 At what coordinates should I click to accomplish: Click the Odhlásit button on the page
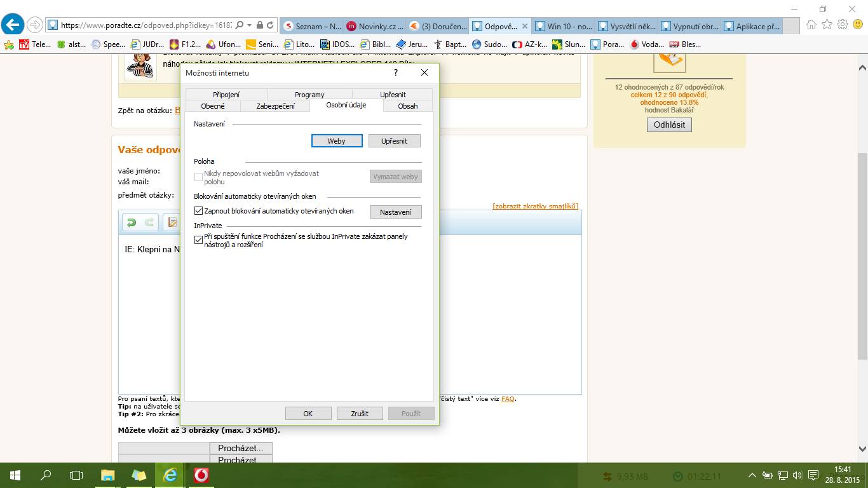tap(669, 125)
